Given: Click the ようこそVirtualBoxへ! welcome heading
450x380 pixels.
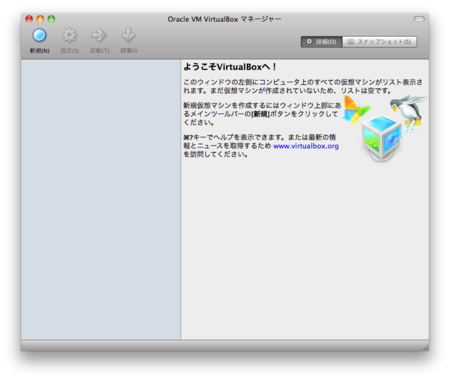Looking at the screenshot, I should (x=230, y=67).
